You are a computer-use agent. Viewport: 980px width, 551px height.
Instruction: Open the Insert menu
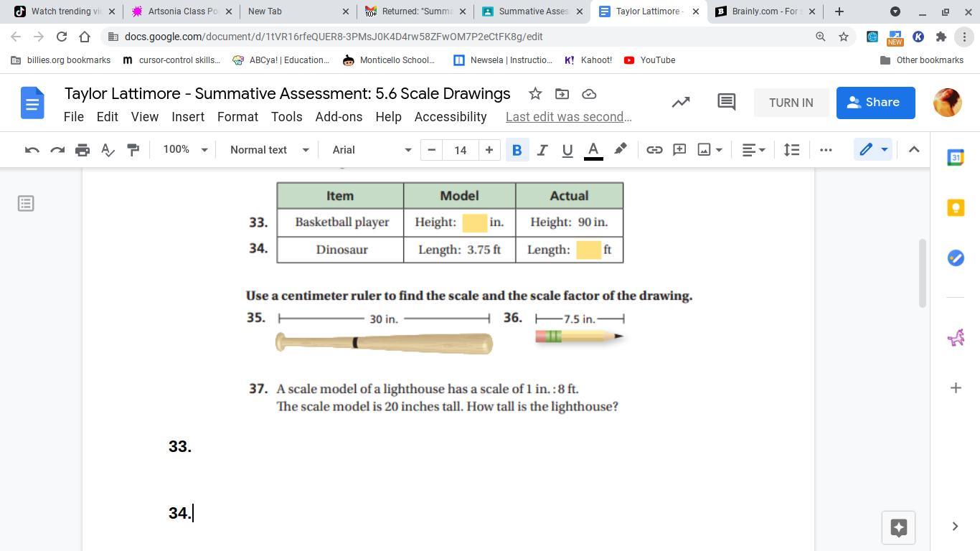point(188,117)
